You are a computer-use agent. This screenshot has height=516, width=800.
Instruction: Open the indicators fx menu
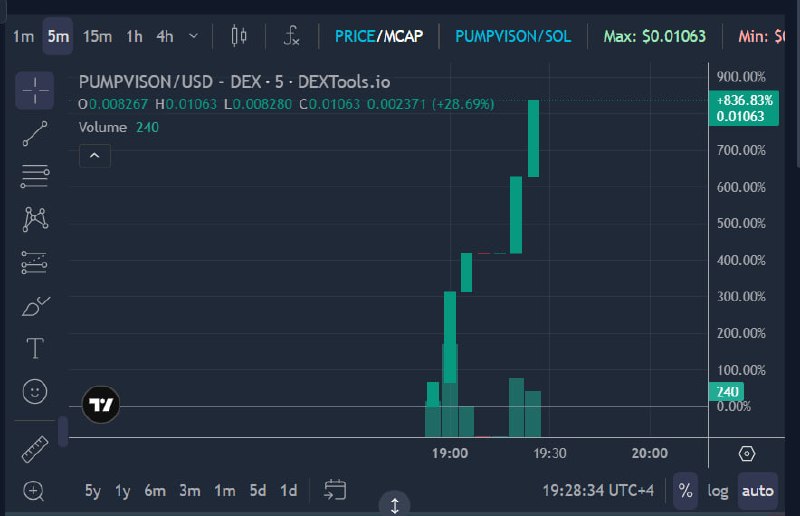(x=291, y=36)
